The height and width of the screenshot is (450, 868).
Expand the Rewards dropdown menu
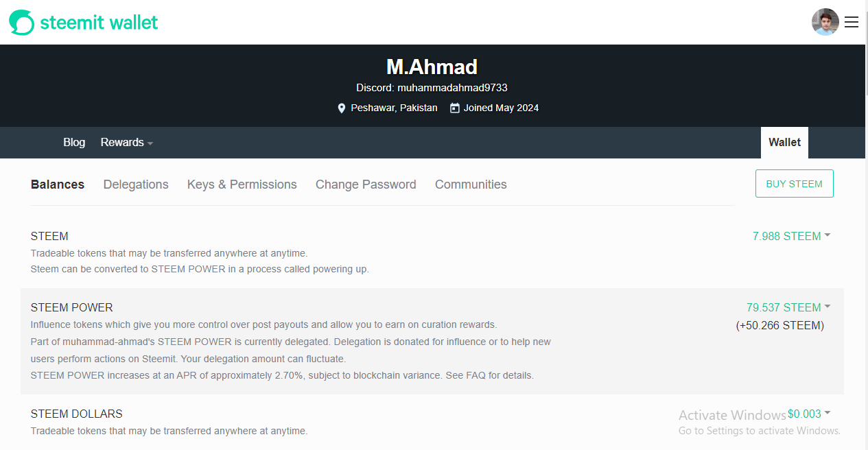[x=127, y=143]
